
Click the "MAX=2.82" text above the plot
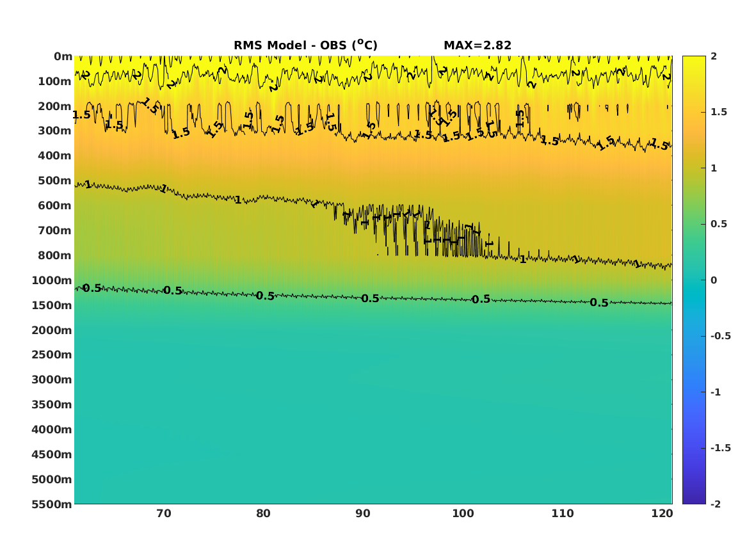coord(478,45)
